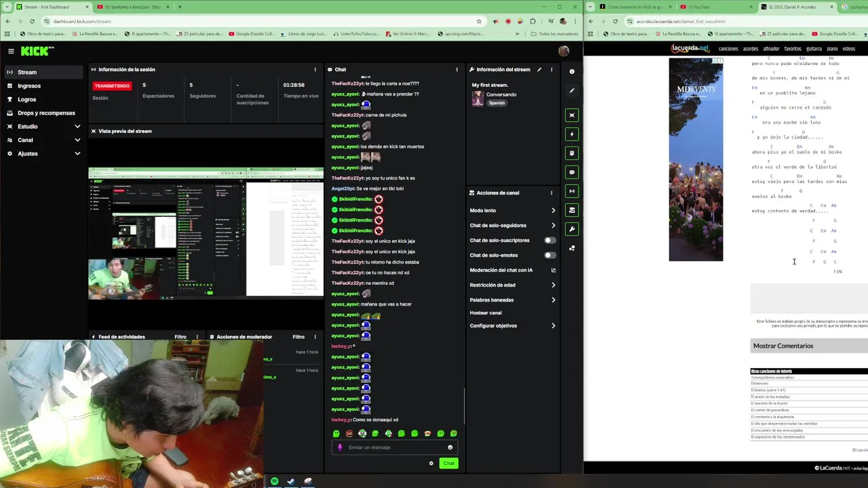Open Steam from the taskbar
The image size is (868, 488).
pyautogui.click(x=291, y=481)
